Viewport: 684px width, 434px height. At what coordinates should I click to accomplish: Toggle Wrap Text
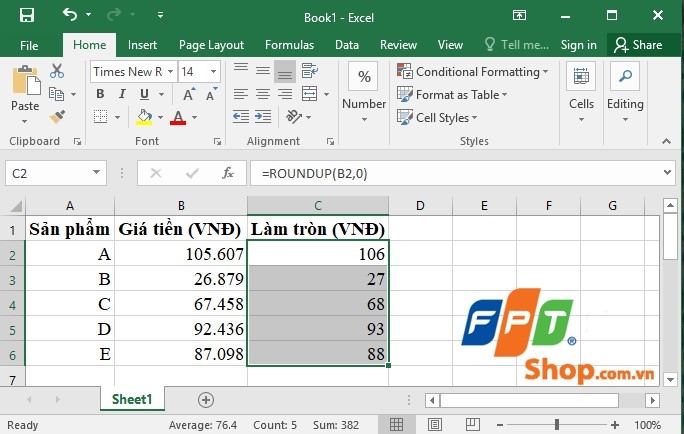[310, 71]
